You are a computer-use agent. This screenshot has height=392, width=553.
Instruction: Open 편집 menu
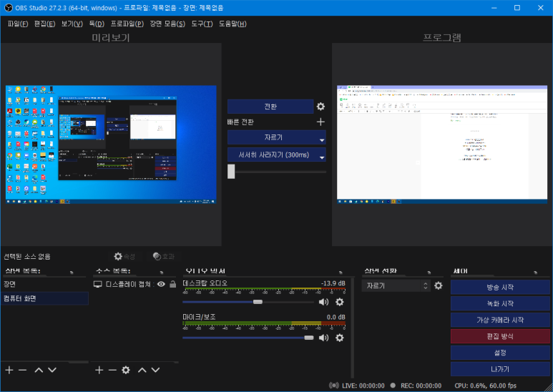click(44, 24)
